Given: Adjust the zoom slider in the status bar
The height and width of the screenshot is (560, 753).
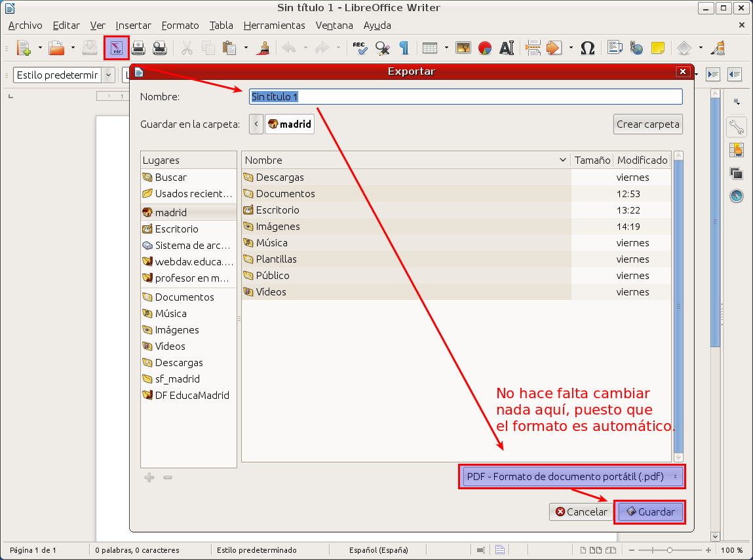Looking at the screenshot, I should point(670,550).
